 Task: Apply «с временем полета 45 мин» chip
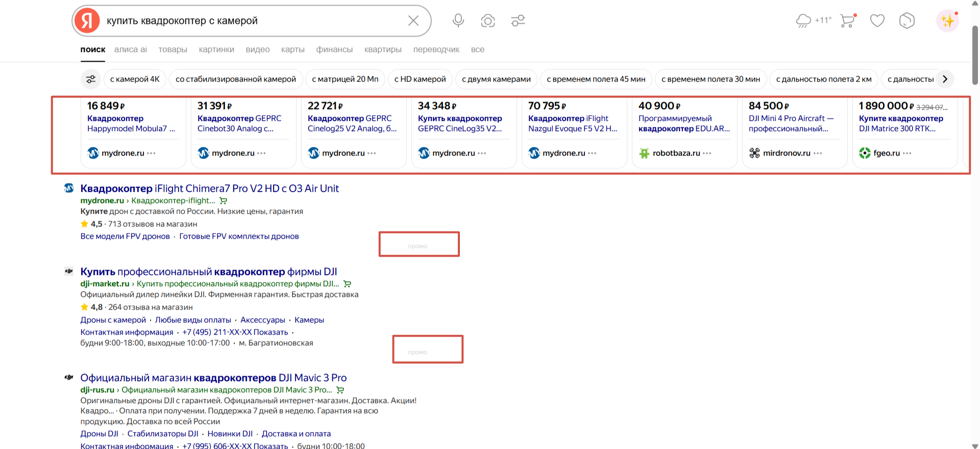point(596,79)
